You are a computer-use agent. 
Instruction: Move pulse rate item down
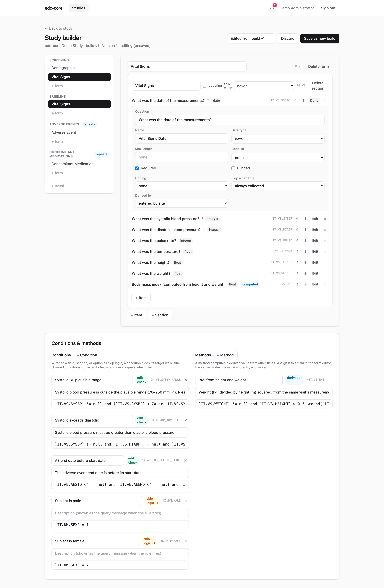[305, 240]
